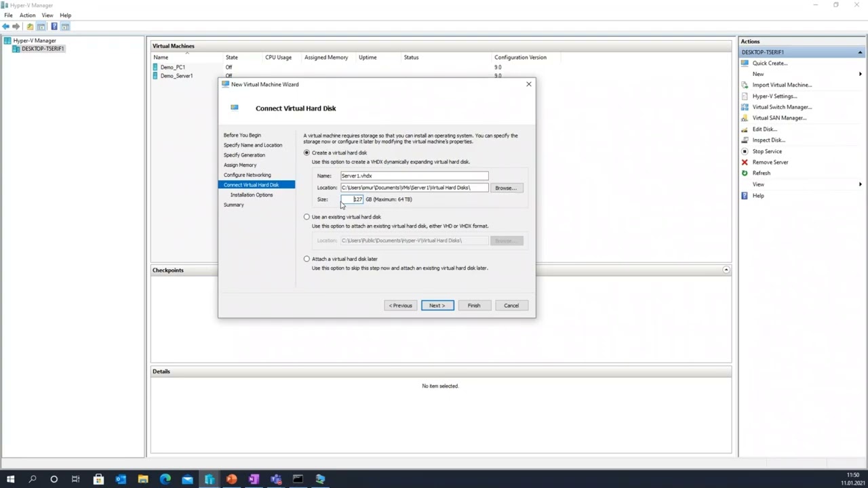Open OneNote from the taskbar
This screenshot has width=868, height=488.
[x=254, y=479]
